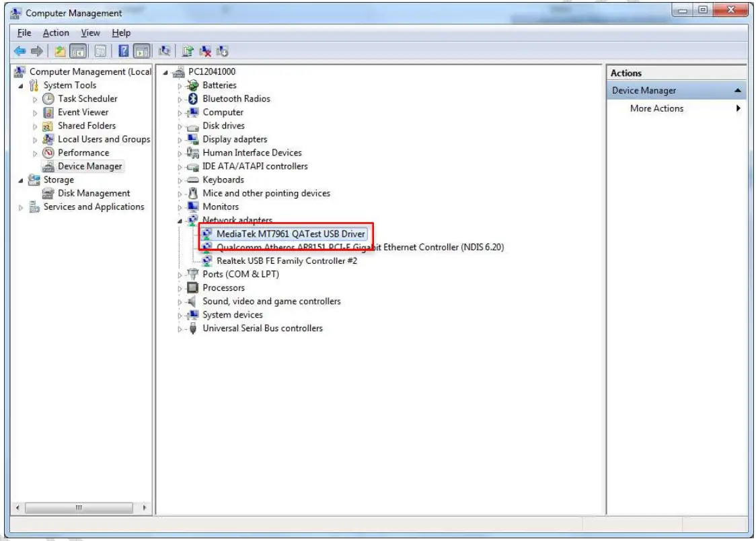Click the Show/Hide Console Tree icon
The image size is (756, 541).
point(78,50)
